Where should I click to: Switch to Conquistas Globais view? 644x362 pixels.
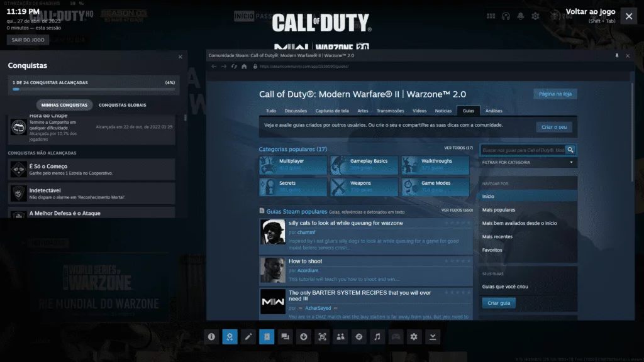123,105
